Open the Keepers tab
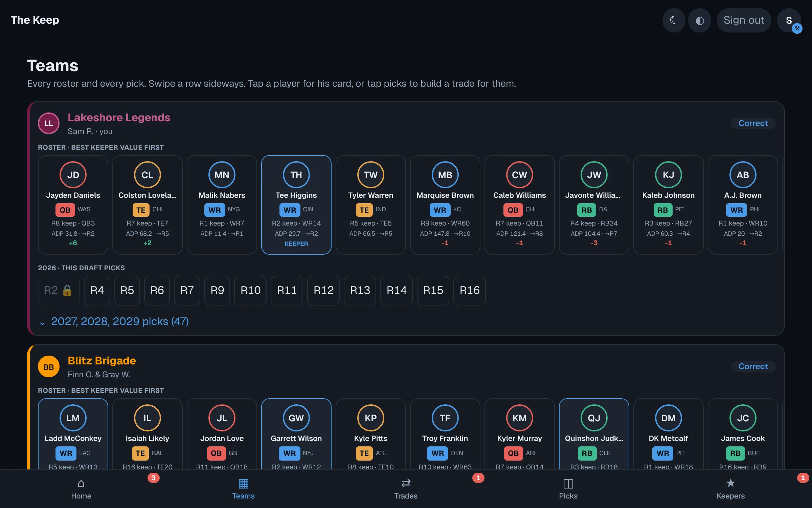This screenshot has height=508, width=812. point(731,489)
